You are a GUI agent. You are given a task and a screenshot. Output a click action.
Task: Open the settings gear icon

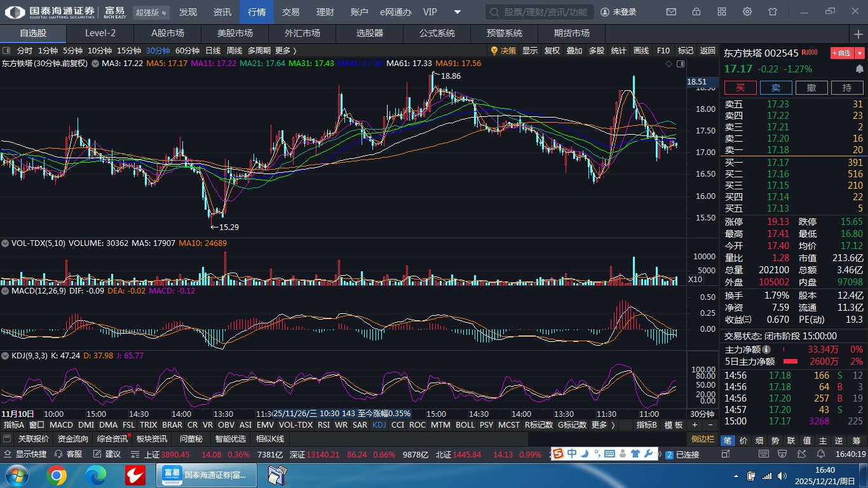pos(747,12)
